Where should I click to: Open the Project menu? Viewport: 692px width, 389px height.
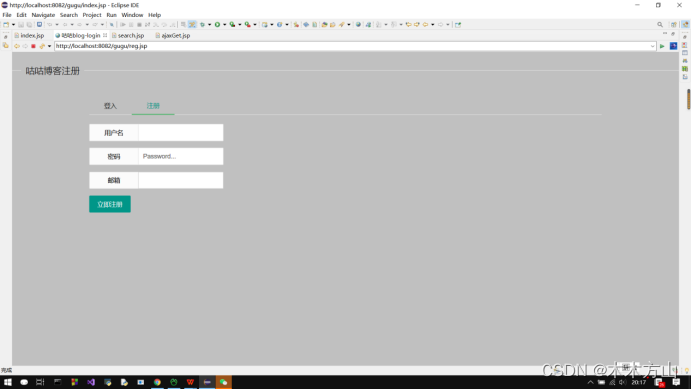tap(92, 15)
